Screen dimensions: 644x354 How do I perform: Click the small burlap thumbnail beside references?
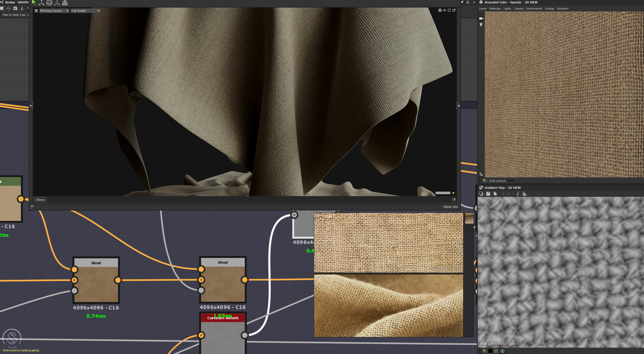[469, 218]
